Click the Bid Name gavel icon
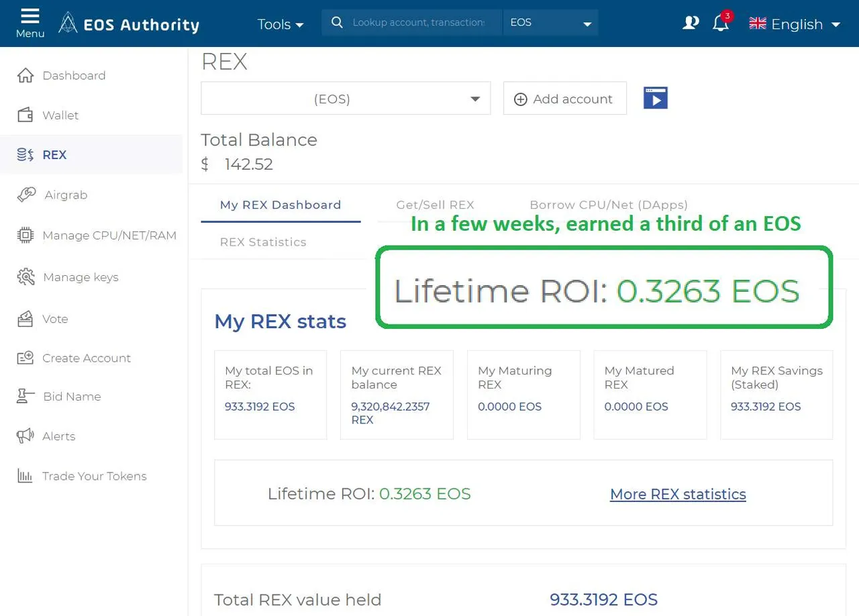The image size is (859, 616). point(26,396)
